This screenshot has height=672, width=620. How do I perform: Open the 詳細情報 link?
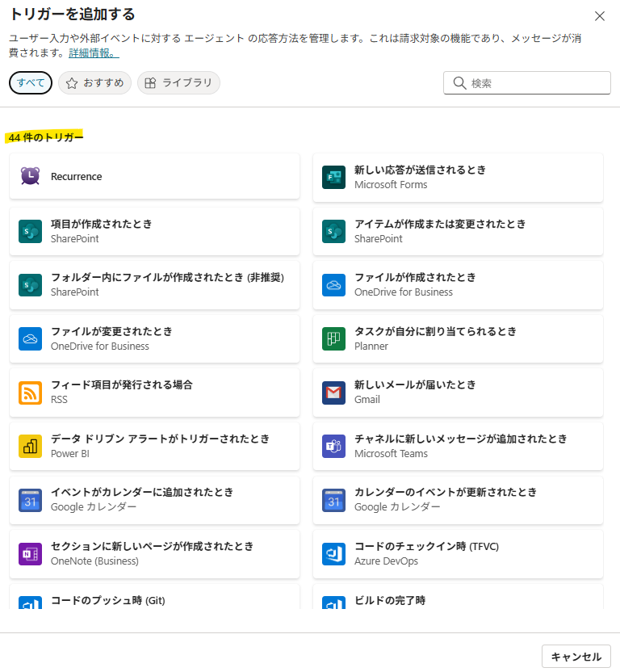94,53
